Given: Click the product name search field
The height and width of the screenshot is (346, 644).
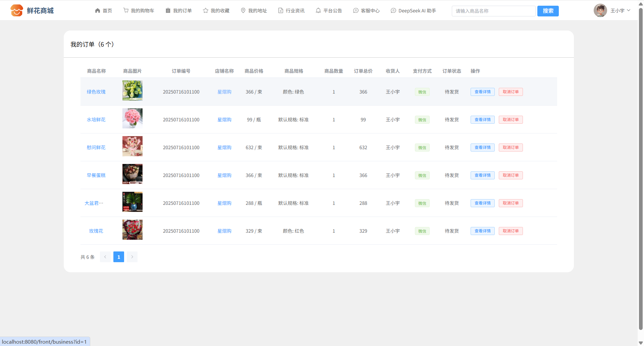Looking at the screenshot, I should 493,11.
